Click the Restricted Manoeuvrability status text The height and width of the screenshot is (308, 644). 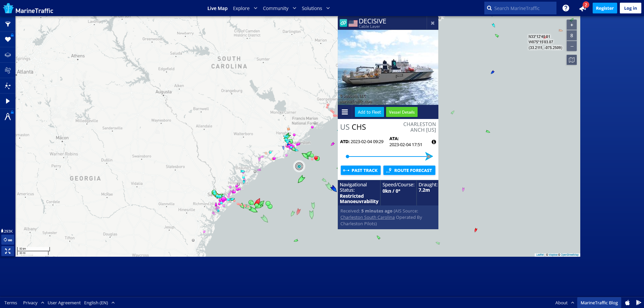click(x=359, y=199)
